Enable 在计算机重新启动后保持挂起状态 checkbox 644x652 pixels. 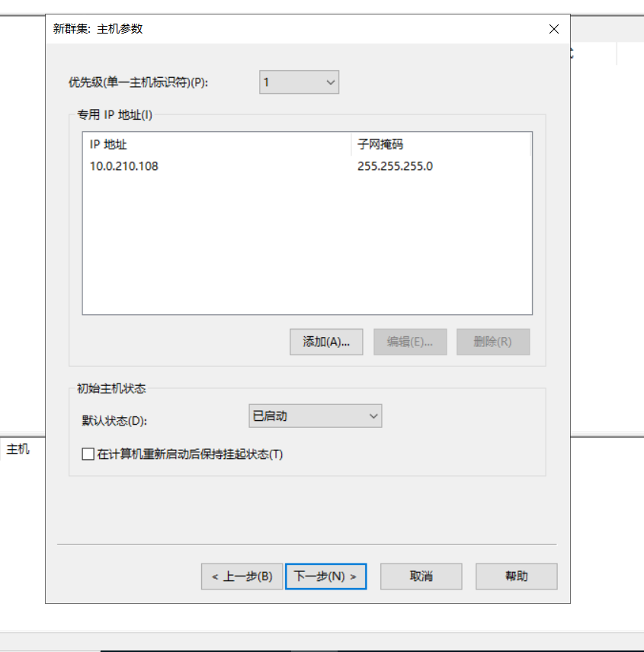[x=88, y=454]
